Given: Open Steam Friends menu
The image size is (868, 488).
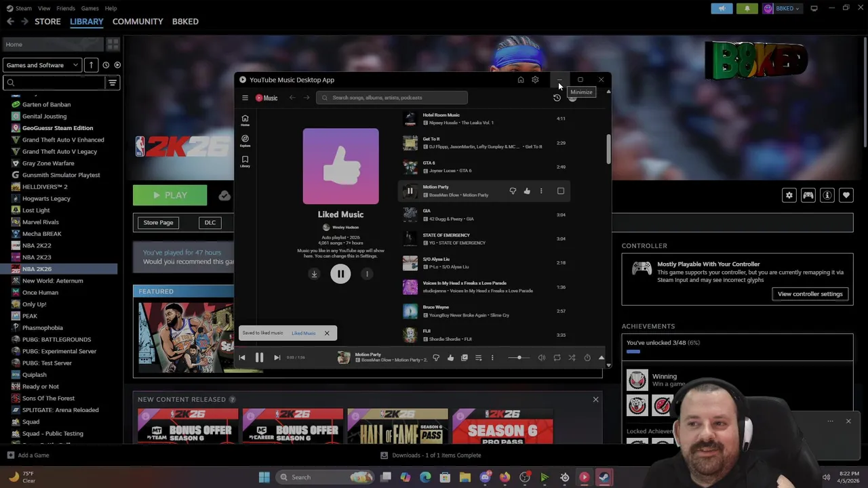Looking at the screenshot, I should pos(66,8).
